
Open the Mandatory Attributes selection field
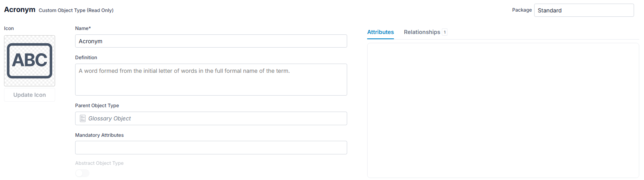click(211, 148)
